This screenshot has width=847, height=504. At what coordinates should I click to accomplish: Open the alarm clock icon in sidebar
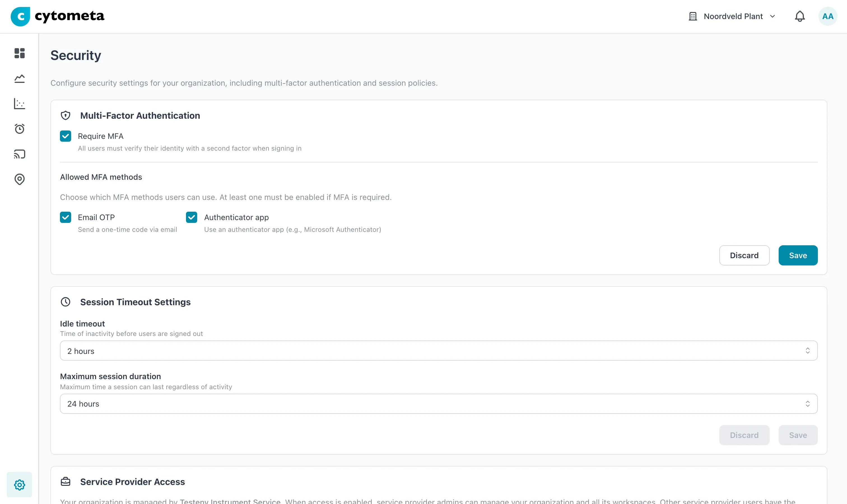point(20,129)
